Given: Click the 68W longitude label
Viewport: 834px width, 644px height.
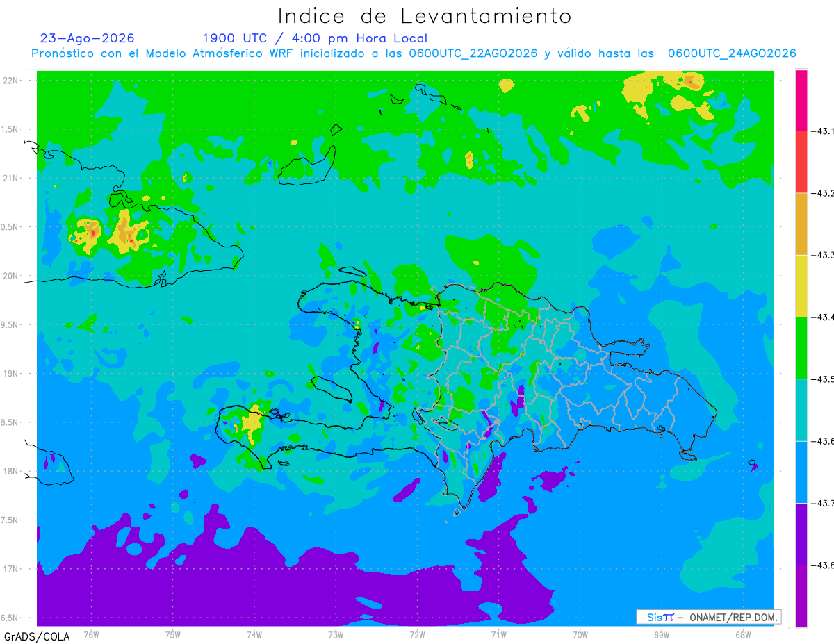Looking at the screenshot, I should [x=743, y=634].
